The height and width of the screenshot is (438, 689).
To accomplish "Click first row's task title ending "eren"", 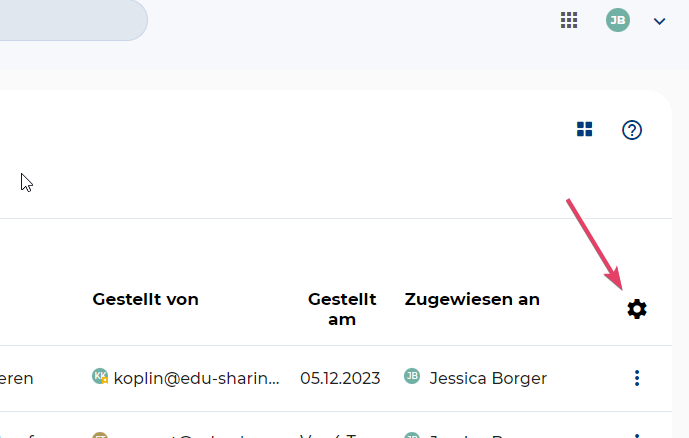I will (x=16, y=378).
